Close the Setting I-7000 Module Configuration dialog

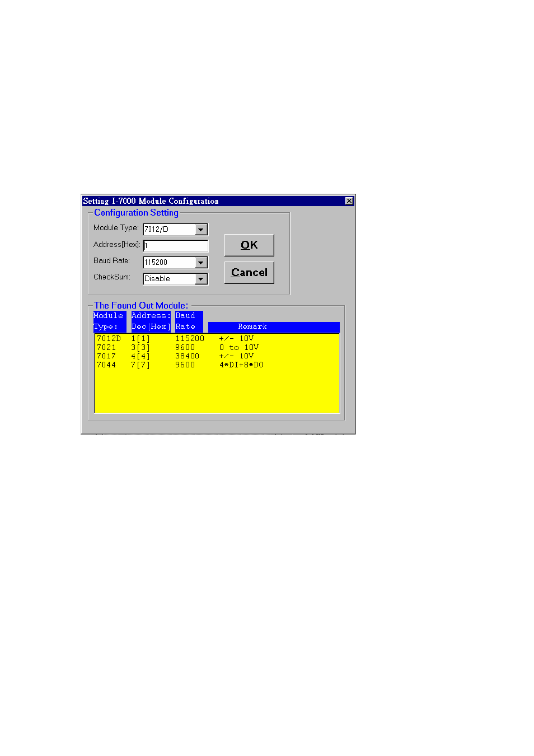[349, 201]
